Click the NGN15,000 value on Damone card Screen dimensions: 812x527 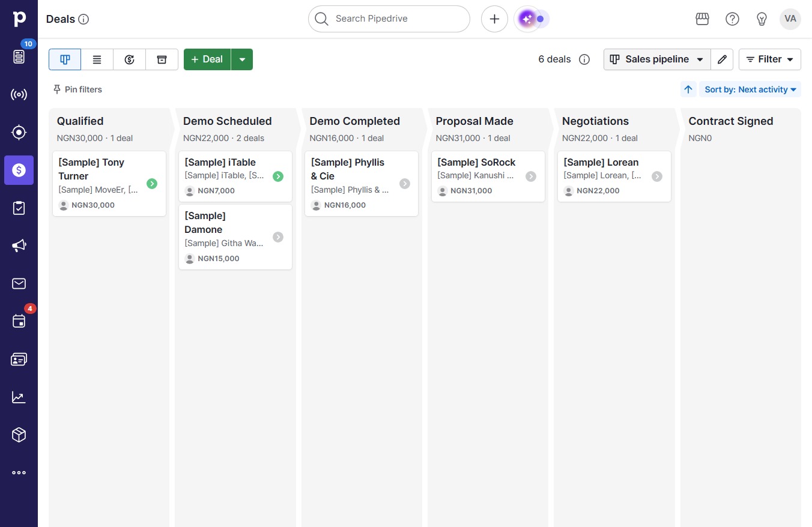point(219,259)
